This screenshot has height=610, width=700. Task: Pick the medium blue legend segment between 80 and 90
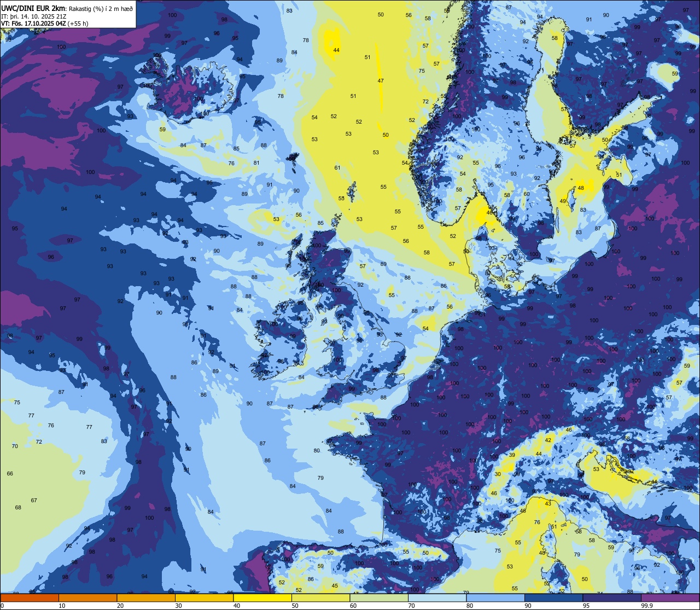pyautogui.click(x=495, y=597)
